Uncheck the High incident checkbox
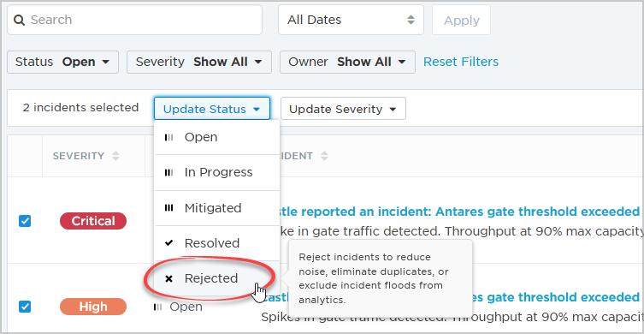644x334 pixels. click(25, 307)
